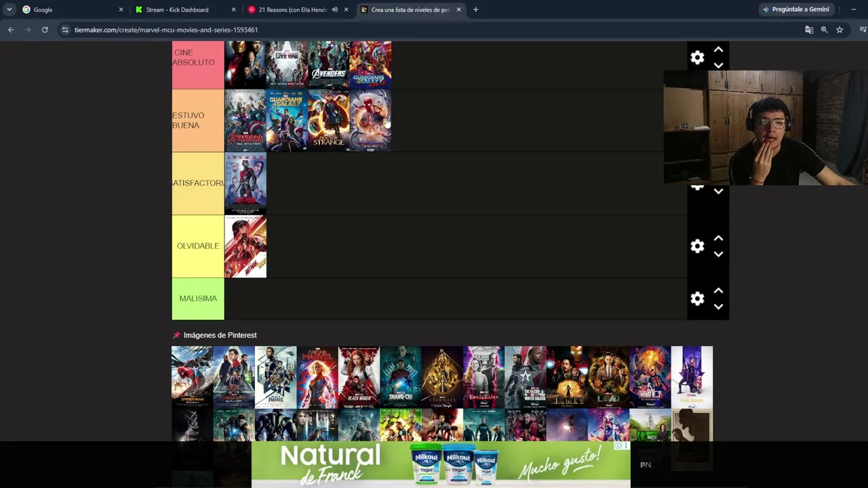Screen dimensions: 868x488
Task: Click the CINE ABSOLUTO tier label
Action: [198, 65]
